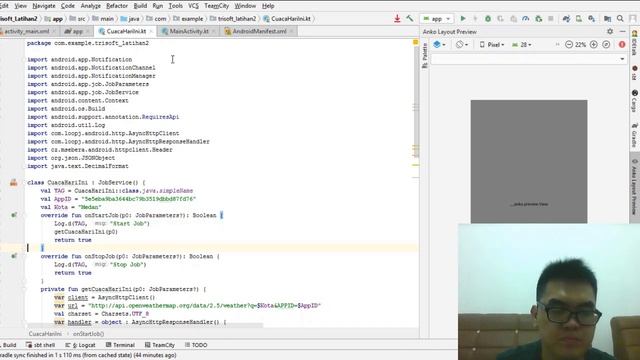
Task: Open Anko Layout Preview settings gear
Action: [610, 31]
